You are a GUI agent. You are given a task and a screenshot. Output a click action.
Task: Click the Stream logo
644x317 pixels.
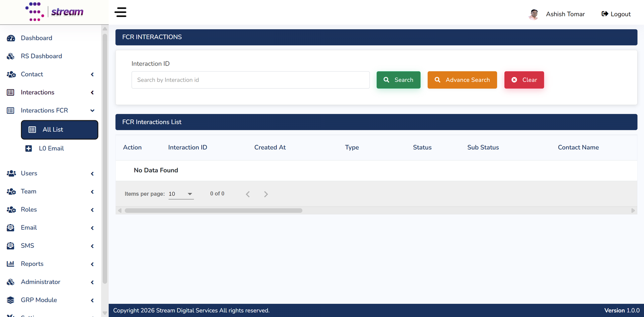coord(54,12)
